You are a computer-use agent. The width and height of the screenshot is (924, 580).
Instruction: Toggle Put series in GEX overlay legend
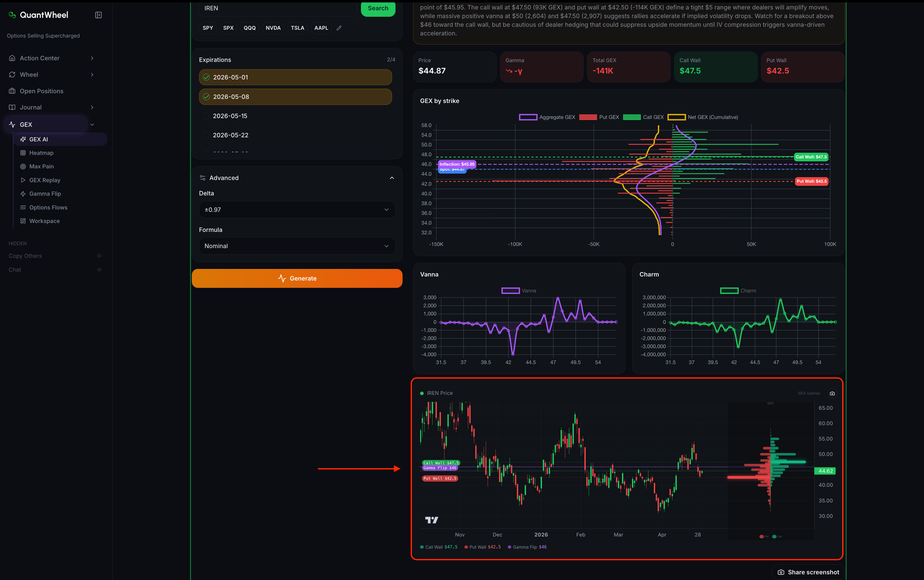764,536
